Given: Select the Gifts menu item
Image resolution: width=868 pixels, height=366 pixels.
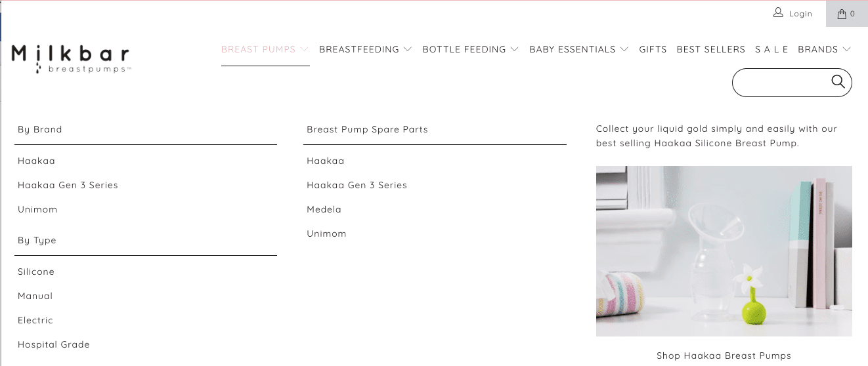Looking at the screenshot, I should click(653, 49).
